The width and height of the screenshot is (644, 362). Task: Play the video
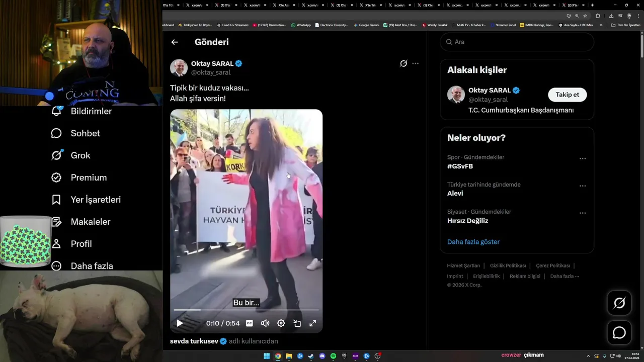180,323
